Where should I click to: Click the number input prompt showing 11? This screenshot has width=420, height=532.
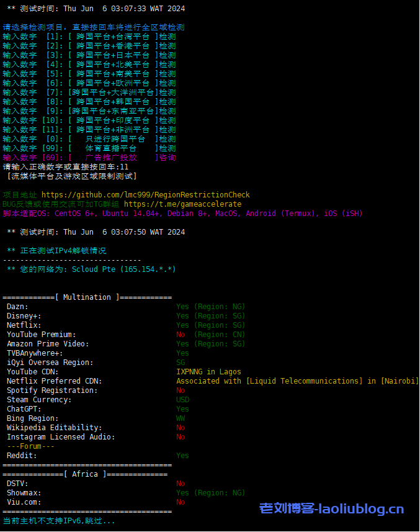[66, 167]
